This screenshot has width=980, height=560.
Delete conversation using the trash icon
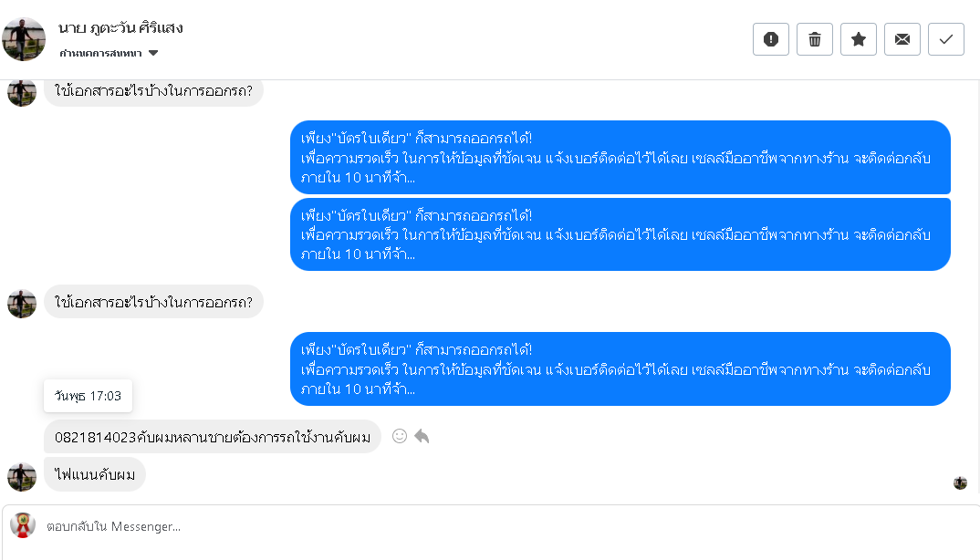pyautogui.click(x=815, y=39)
